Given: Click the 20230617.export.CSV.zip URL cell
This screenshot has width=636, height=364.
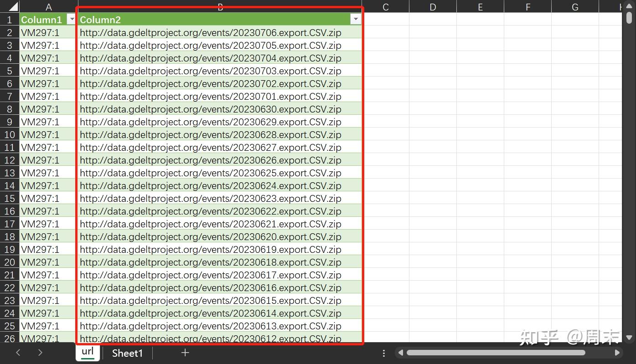Looking at the screenshot, I should (220, 275).
